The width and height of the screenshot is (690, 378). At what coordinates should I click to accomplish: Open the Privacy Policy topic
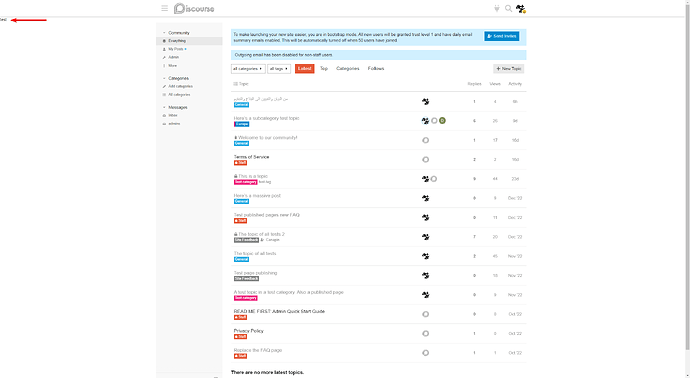[249, 331]
